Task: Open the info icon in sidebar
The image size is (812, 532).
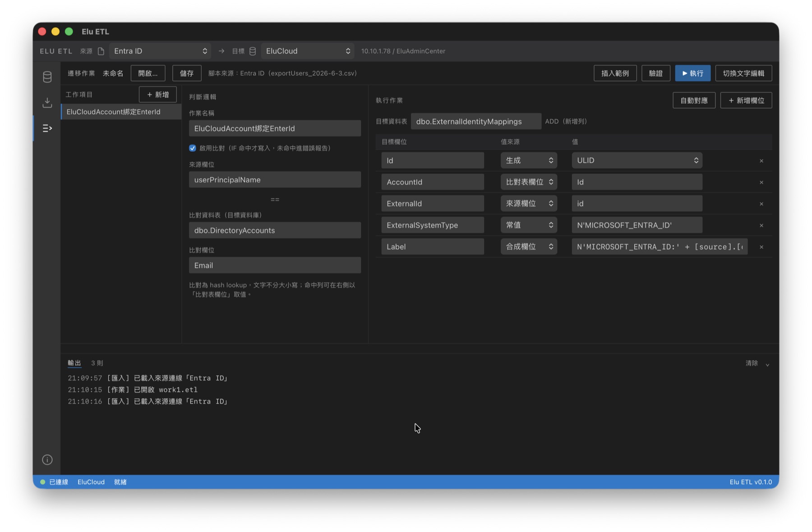Action: [47, 460]
